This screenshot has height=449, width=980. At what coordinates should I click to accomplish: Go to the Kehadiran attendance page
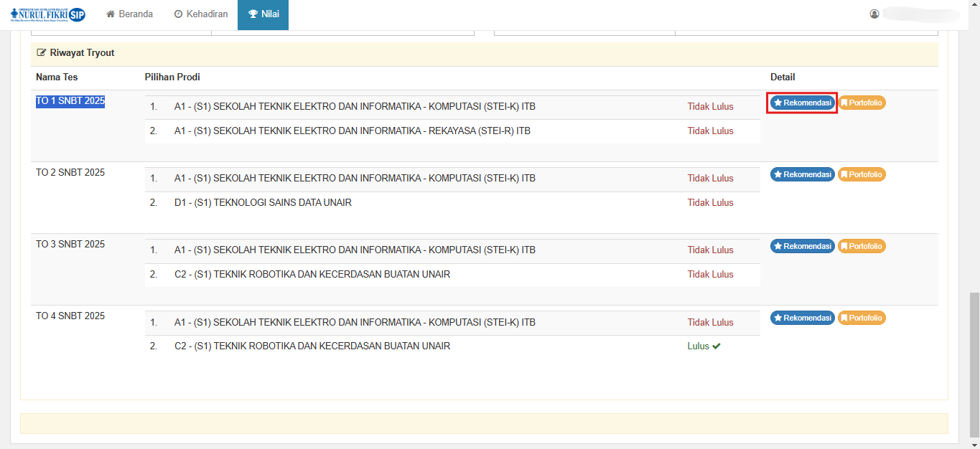click(x=201, y=14)
